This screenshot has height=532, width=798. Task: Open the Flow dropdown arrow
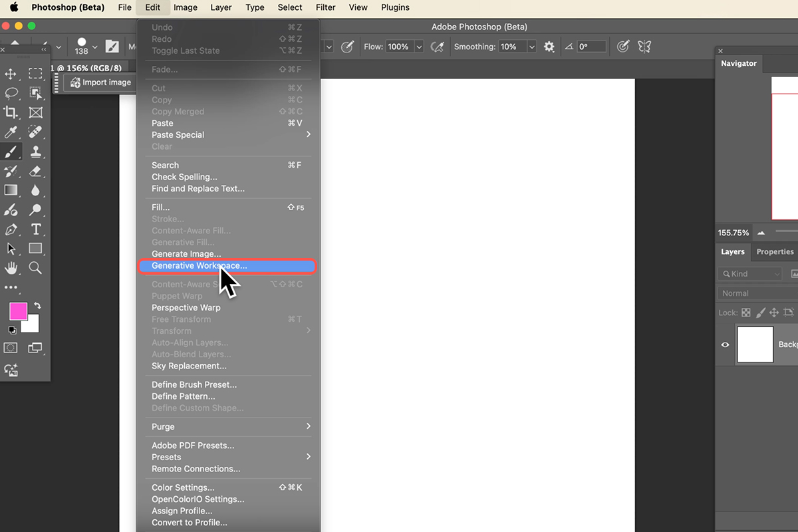419,47
